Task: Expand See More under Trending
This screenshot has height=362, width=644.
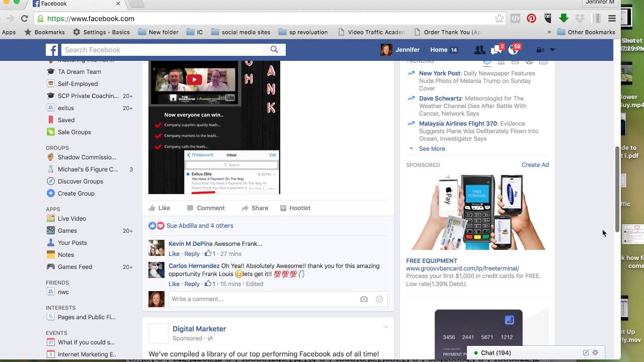Action: pyautogui.click(x=432, y=148)
